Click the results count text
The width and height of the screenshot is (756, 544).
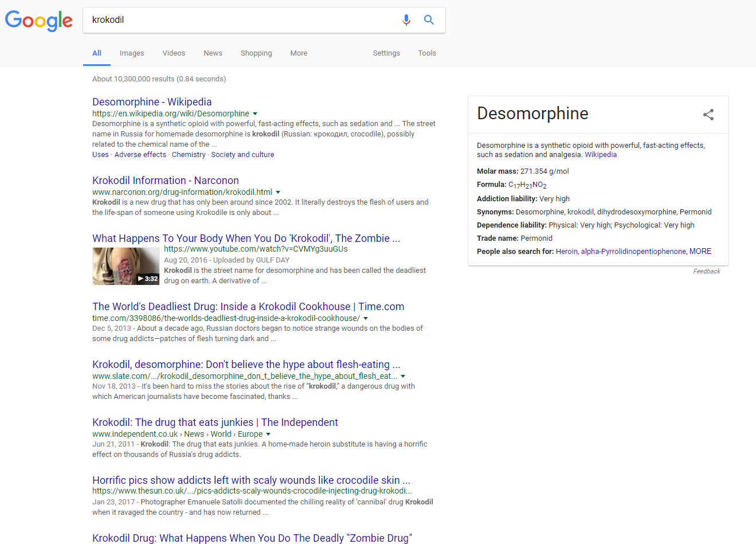click(x=159, y=79)
